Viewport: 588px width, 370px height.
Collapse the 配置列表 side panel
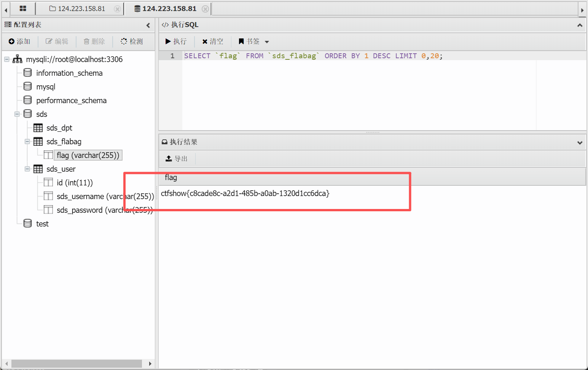[x=148, y=25]
